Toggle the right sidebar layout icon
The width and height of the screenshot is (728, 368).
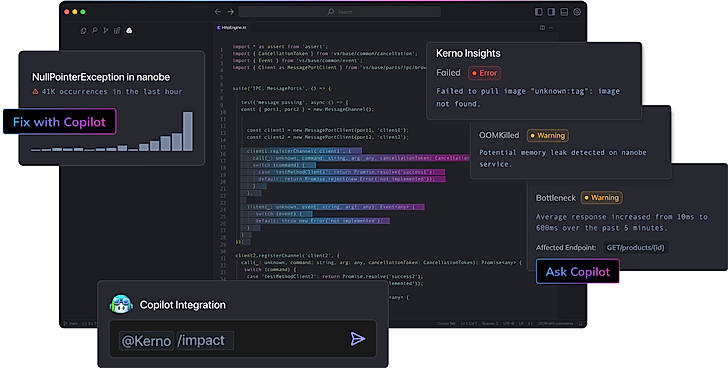tap(551, 12)
